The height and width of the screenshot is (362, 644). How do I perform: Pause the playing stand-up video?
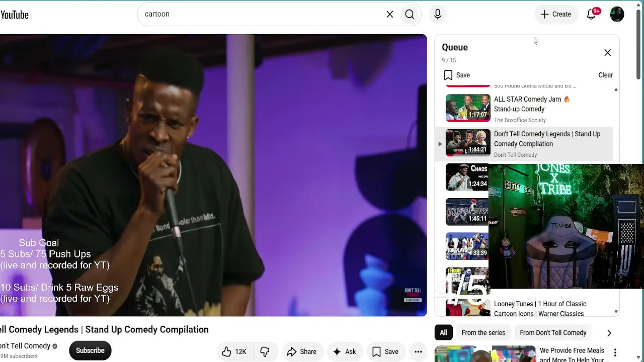click(213, 175)
